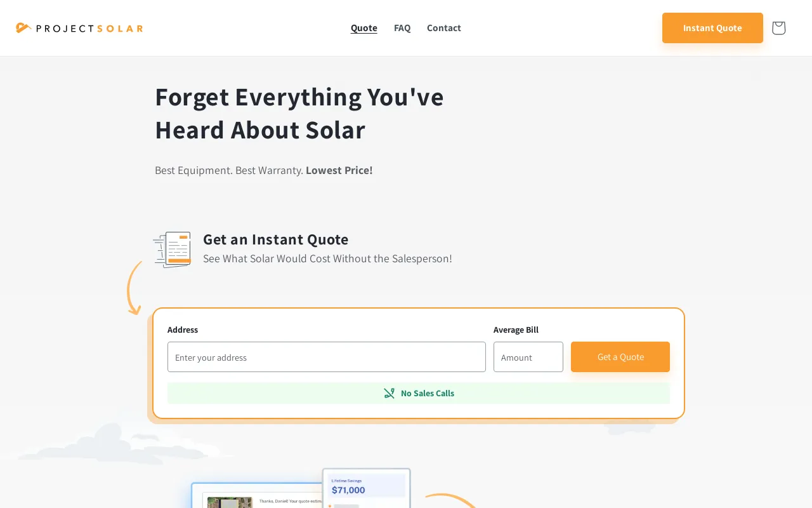Go to the Quote nav item
812x508 pixels.
point(364,28)
